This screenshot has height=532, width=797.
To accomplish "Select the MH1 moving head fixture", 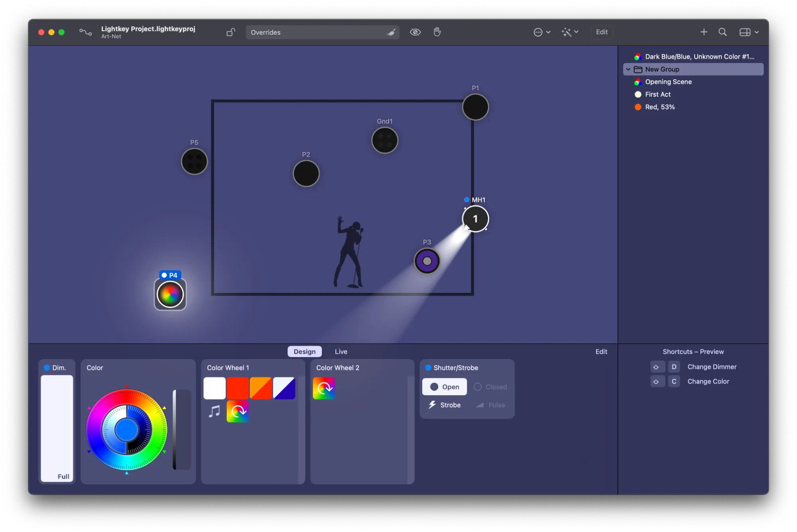I will [475, 219].
